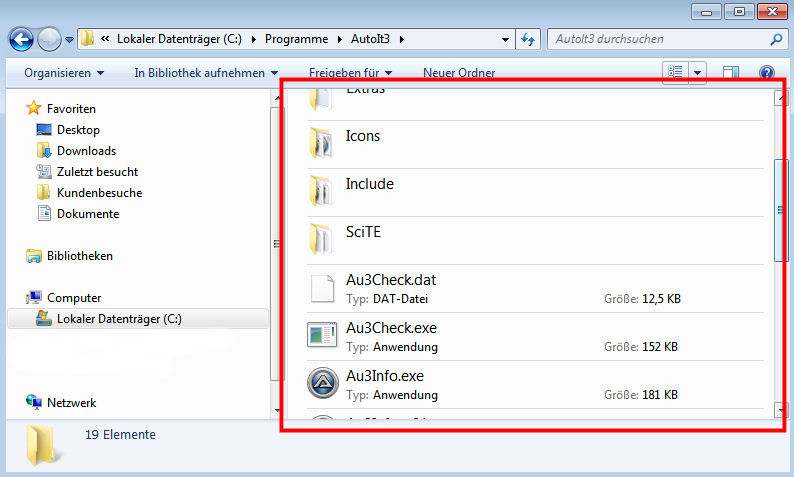Open the Include folder

[323, 191]
